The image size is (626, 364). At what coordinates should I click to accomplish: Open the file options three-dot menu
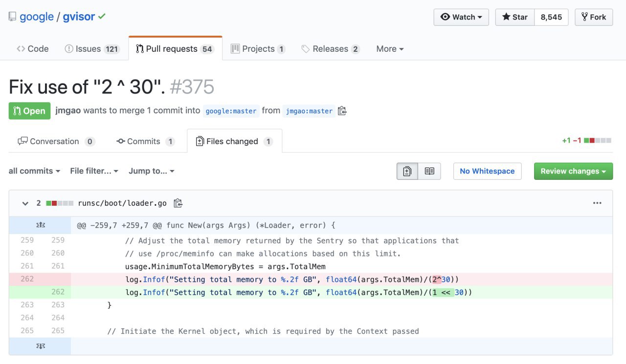click(597, 203)
